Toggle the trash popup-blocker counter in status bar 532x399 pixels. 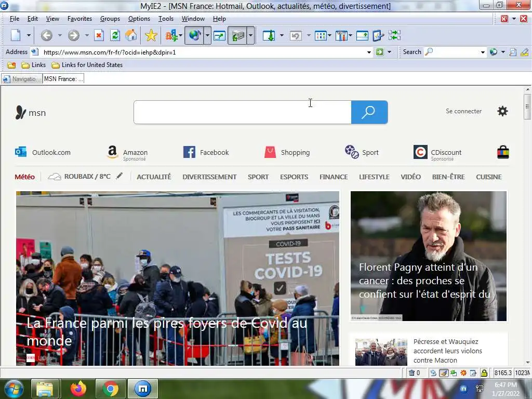[x=414, y=373]
